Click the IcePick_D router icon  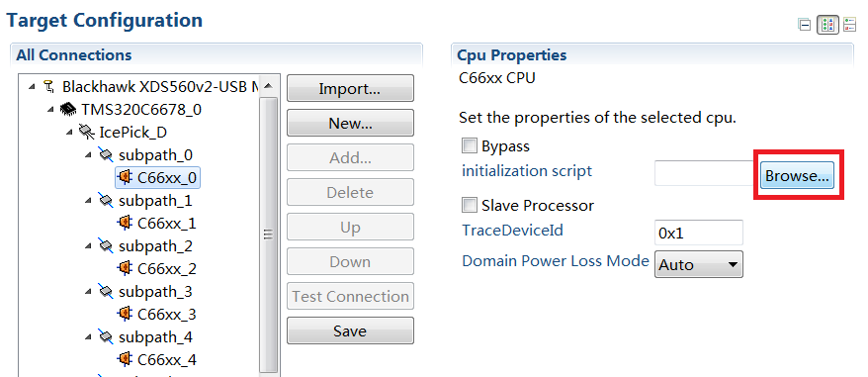(x=87, y=132)
